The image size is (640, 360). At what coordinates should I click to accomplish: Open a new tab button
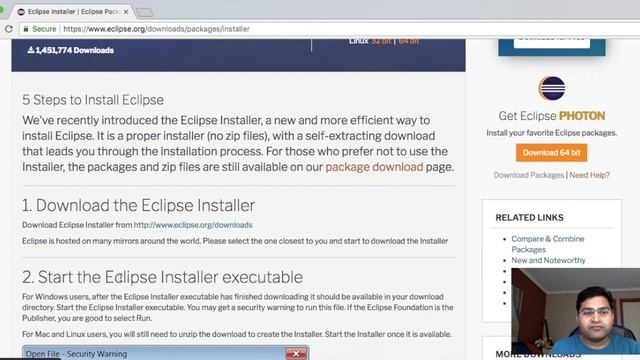(x=144, y=13)
